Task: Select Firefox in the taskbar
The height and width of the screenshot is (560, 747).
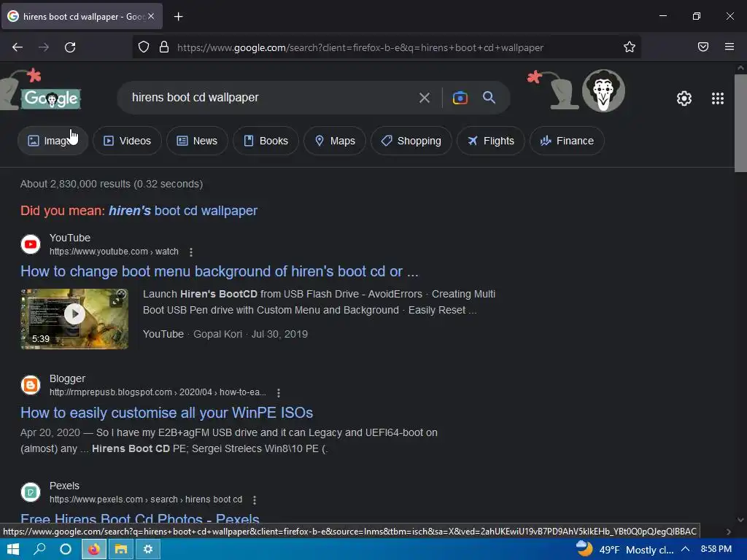Action: tap(94, 550)
